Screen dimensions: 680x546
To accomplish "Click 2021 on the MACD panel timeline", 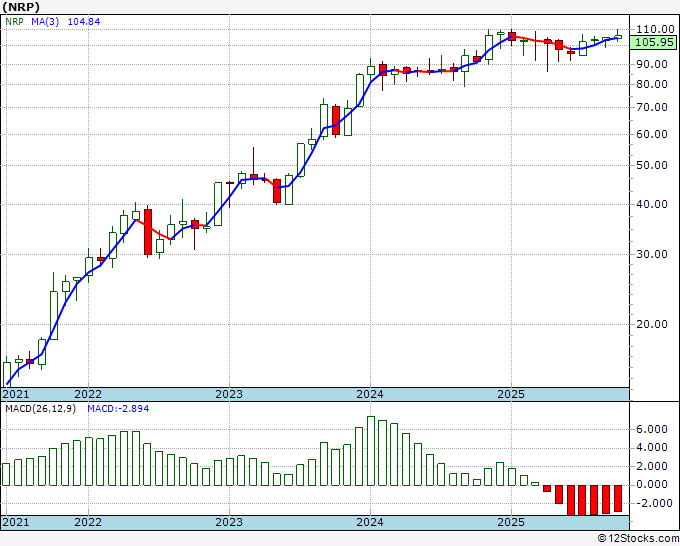I will (16, 522).
